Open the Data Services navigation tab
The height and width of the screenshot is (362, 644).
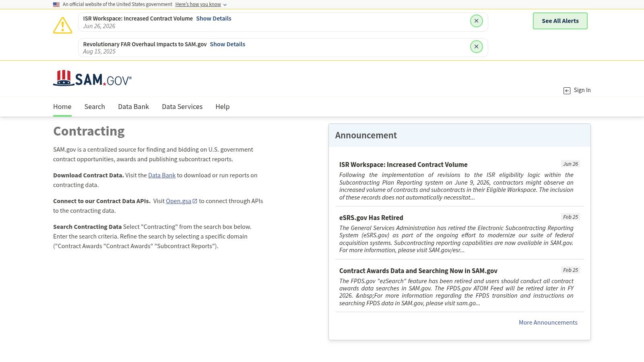pos(182,107)
